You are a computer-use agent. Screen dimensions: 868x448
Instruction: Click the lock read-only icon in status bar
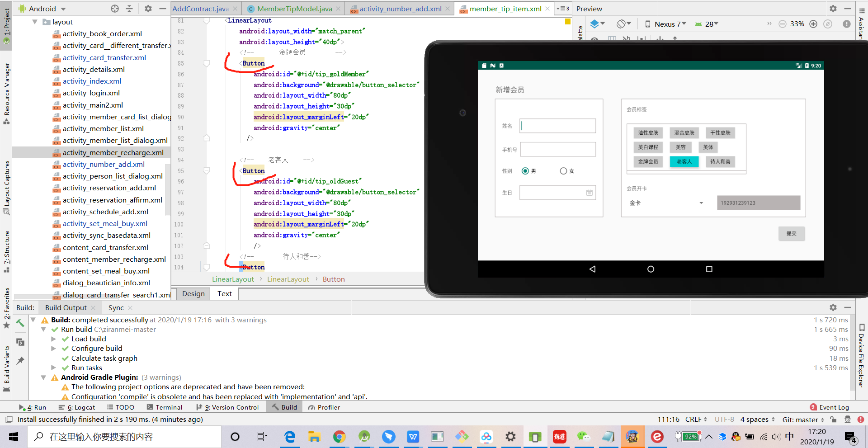pos(833,420)
